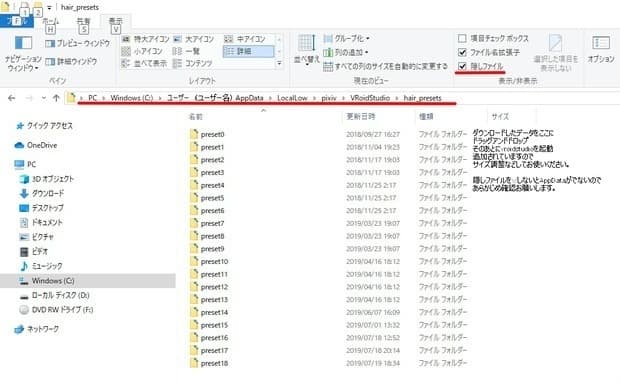
Task: Switch to the ホーム ribbon tab
Action: (51, 21)
